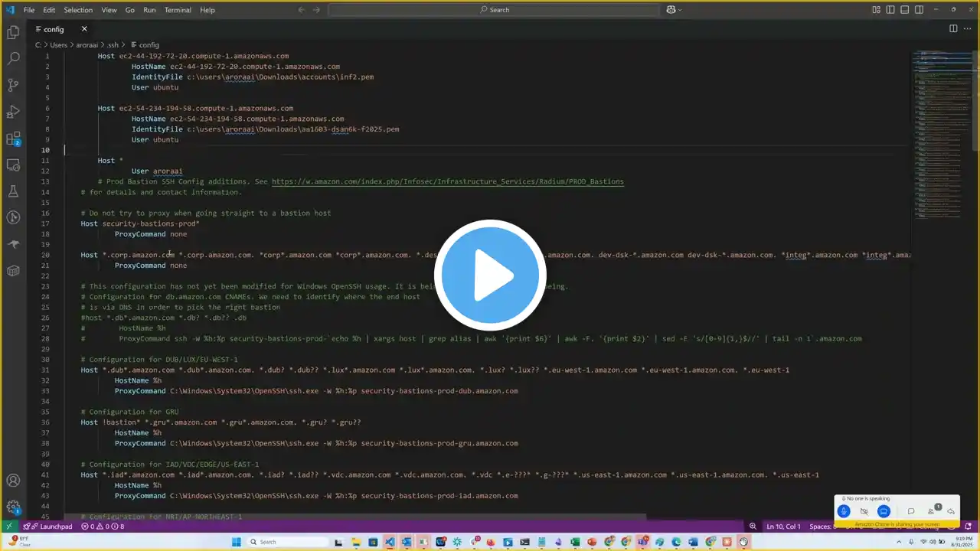
Task: Open the Search view in activity bar
Action: (13, 58)
